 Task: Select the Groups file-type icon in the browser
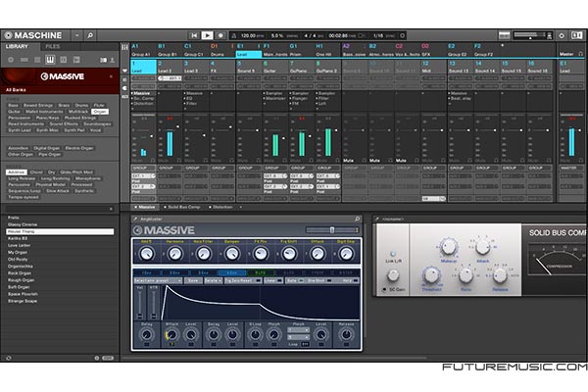click(24, 60)
